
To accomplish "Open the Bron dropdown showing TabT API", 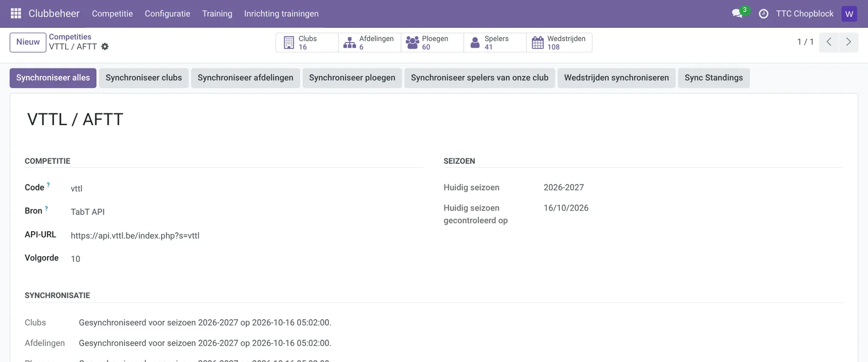I will [88, 212].
